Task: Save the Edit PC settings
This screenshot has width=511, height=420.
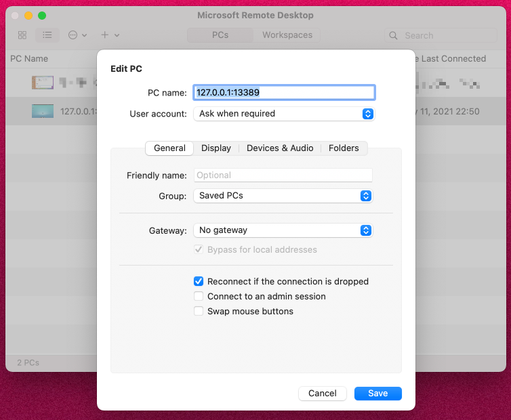Action: coord(378,394)
